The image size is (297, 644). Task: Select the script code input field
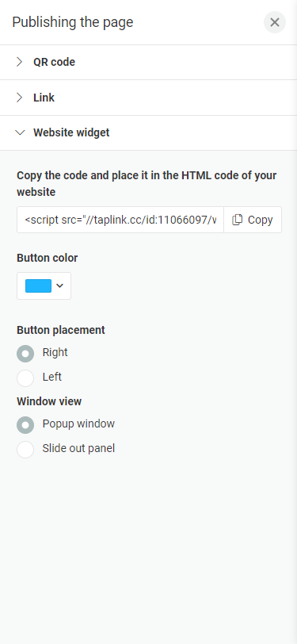[x=120, y=220]
